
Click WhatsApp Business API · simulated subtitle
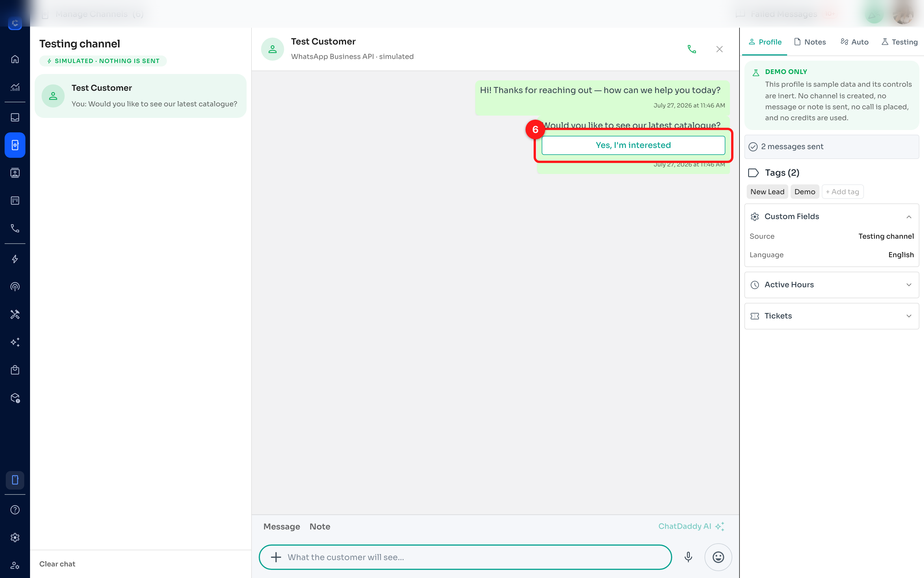(x=352, y=57)
